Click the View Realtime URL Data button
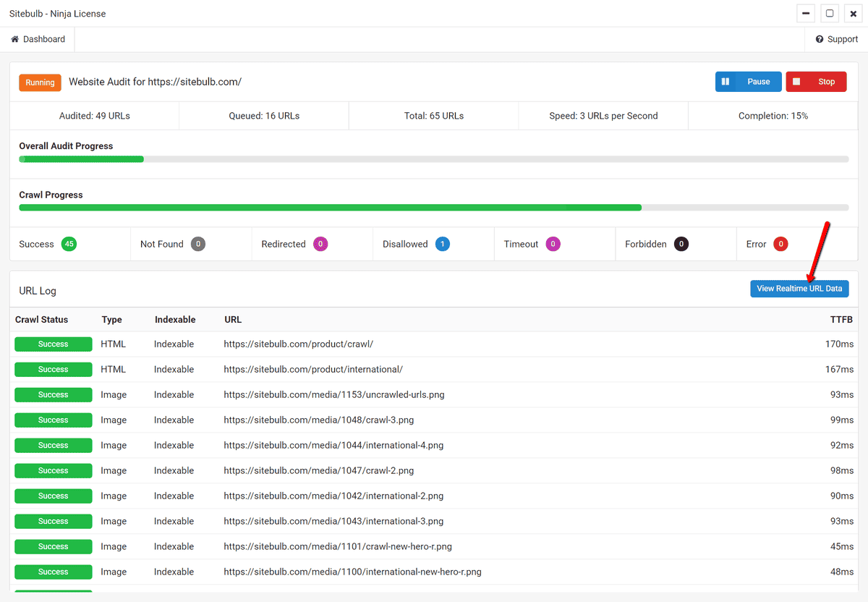The width and height of the screenshot is (868, 602). 799,289
